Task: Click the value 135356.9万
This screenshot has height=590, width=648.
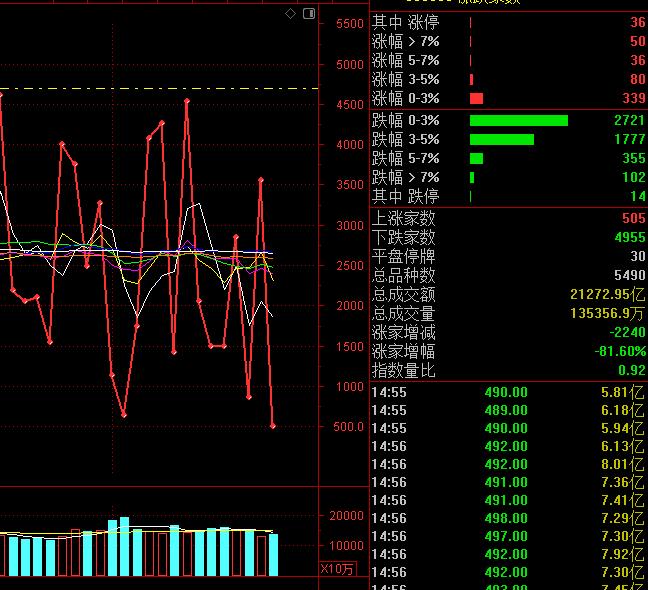Action: click(608, 313)
